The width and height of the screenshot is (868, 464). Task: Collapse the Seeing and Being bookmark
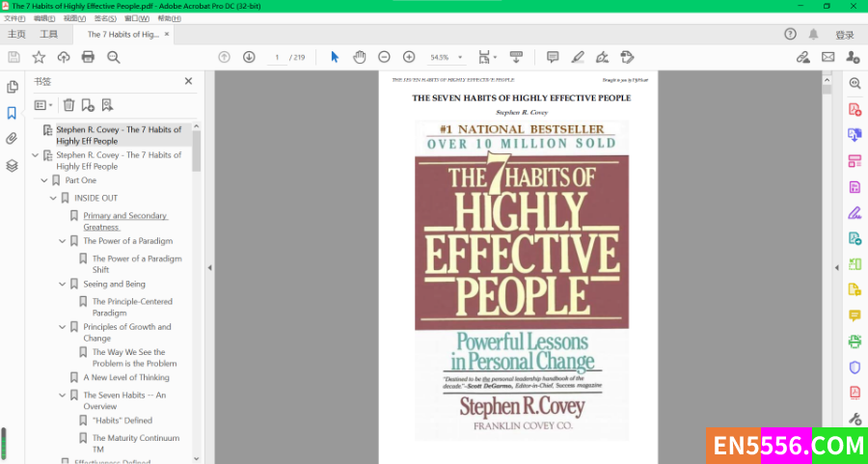(62, 284)
